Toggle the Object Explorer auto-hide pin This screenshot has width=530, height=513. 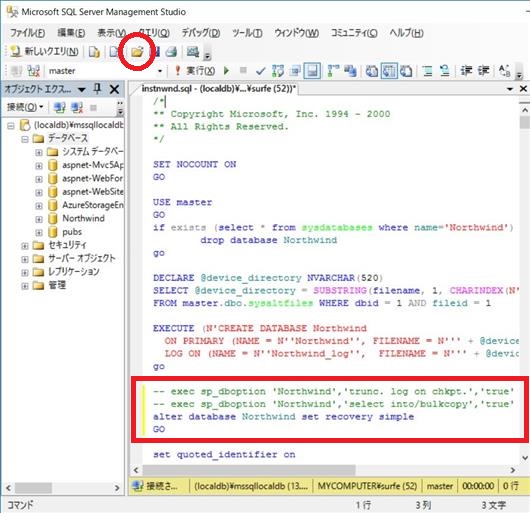click(97, 89)
